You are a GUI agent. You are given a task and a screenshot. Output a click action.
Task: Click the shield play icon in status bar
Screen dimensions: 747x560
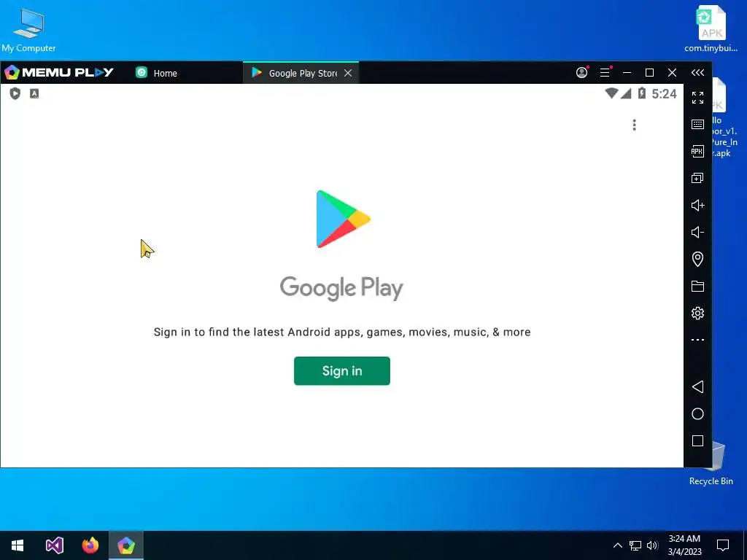[x=15, y=93]
